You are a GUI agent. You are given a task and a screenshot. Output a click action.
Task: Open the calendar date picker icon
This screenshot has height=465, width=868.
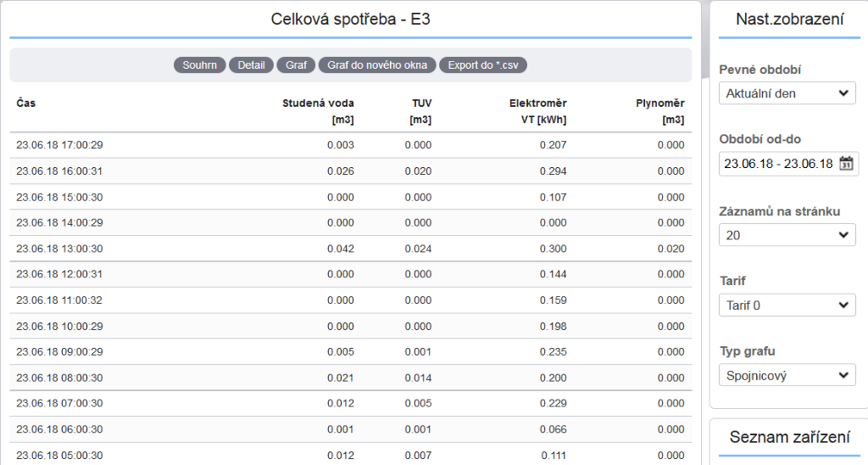(x=846, y=164)
